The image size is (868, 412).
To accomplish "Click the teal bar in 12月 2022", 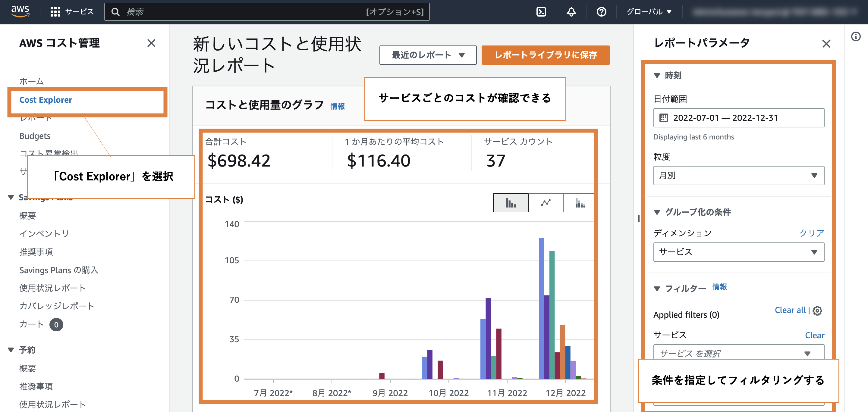I will 552,315.
